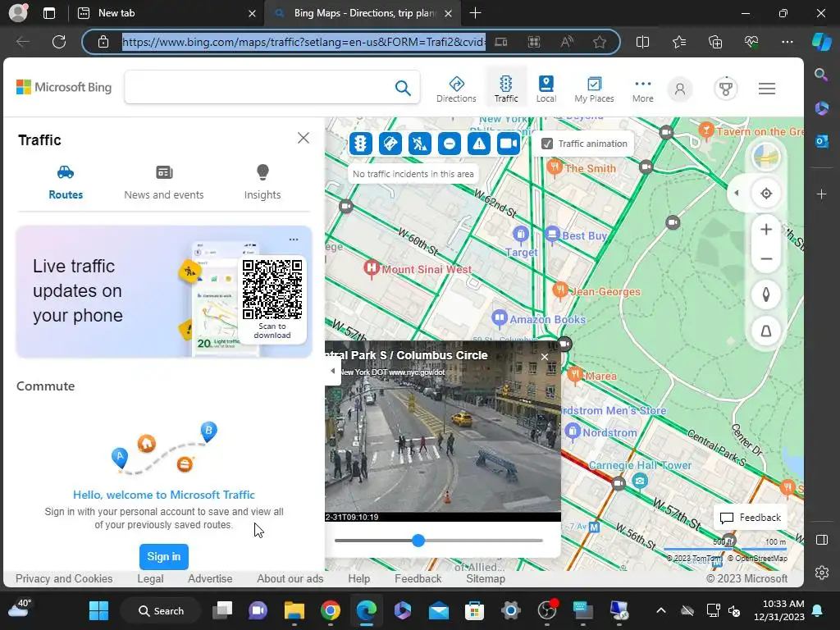
Task: Open the Local tool
Action: (x=546, y=89)
